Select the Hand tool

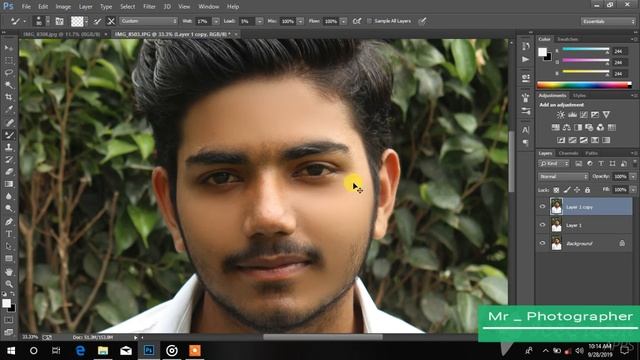pyautogui.click(x=9, y=271)
